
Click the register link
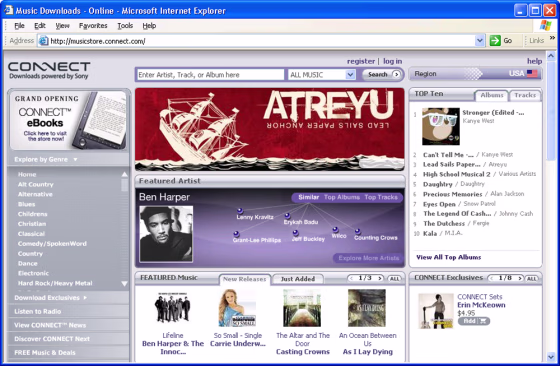pos(361,61)
